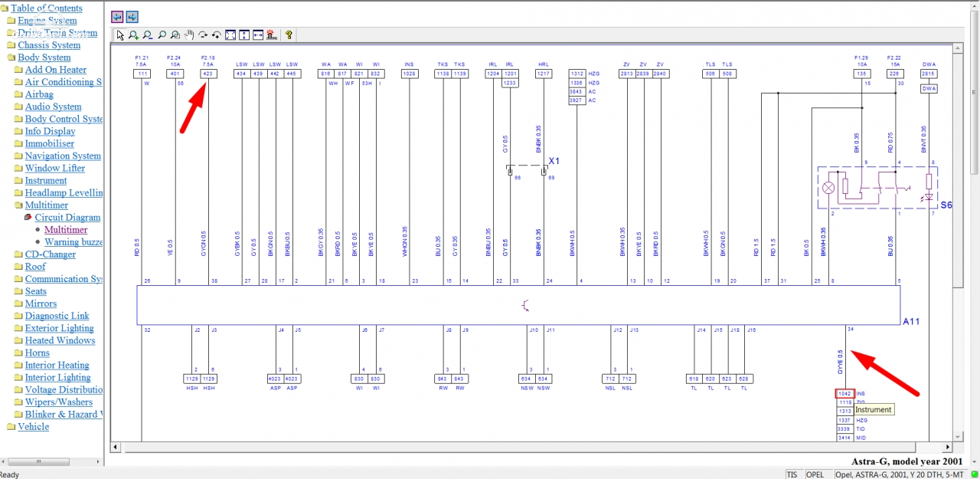Viewport: 980px width, 479px height.
Task: Fit the diagram to window width
Action: coord(258,34)
